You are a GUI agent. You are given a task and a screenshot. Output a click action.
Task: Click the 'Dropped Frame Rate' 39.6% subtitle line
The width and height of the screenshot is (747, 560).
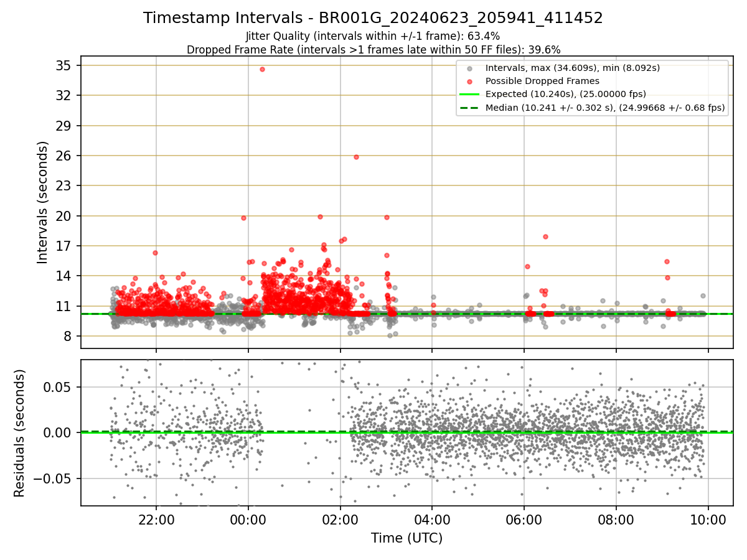tap(374, 49)
